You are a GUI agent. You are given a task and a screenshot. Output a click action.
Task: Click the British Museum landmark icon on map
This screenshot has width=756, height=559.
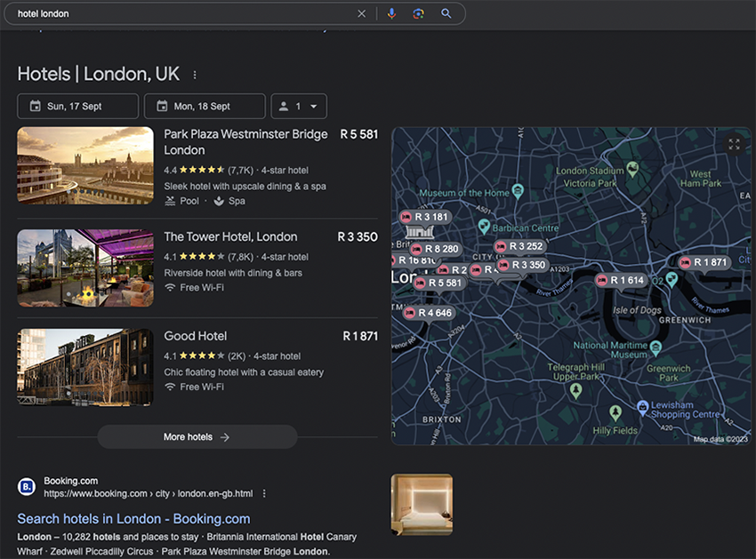coord(420,232)
